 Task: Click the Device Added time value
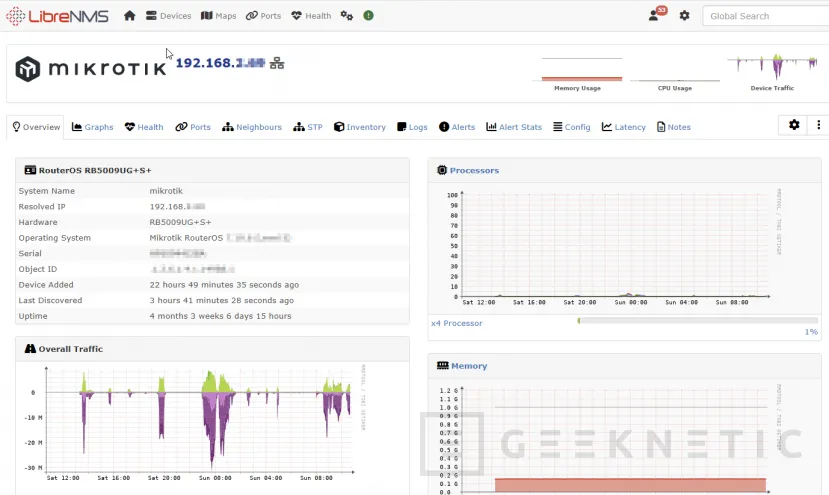pos(224,285)
